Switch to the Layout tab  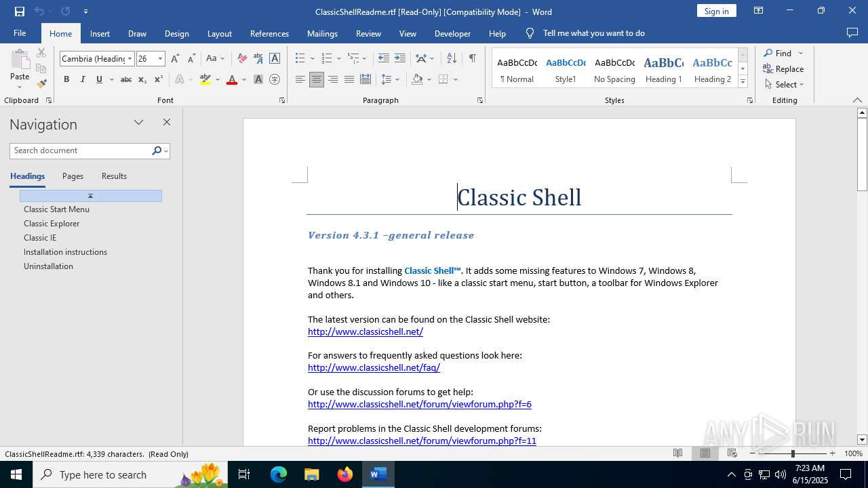pyautogui.click(x=219, y=33)
